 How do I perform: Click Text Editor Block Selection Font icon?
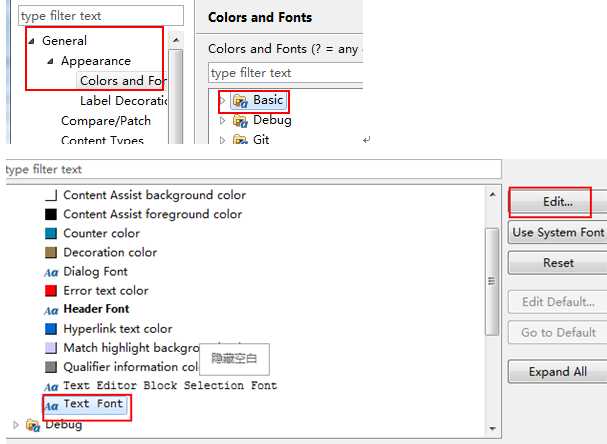click(50, 386)
